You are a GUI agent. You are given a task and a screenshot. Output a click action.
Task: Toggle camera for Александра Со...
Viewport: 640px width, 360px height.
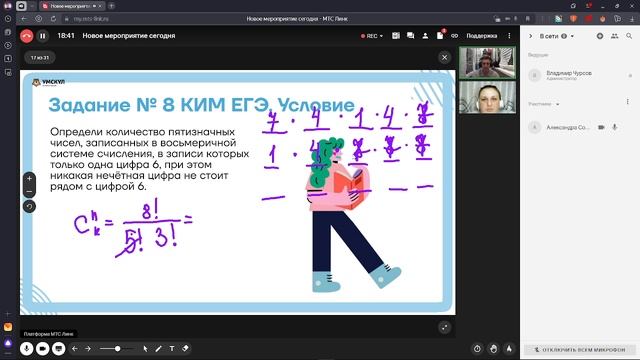click(x=601, y=127)
